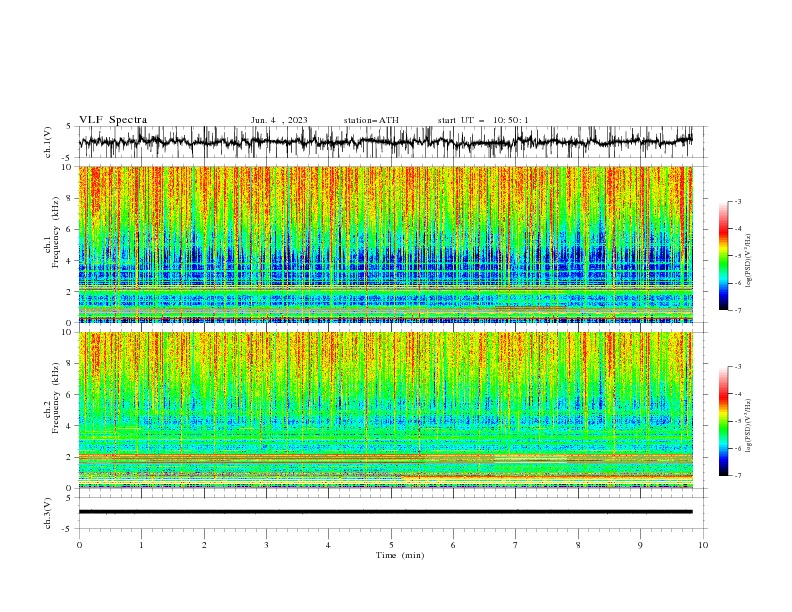Click the 'start UT = 10:50:1' text
Viewport: 792px width, 612px height.
tap(483, 120)
